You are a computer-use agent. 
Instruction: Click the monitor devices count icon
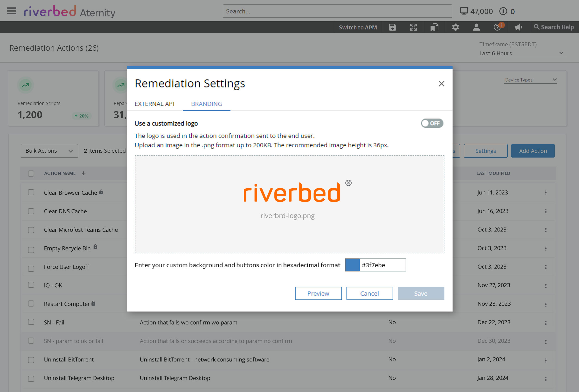click(x=464, y=11)
